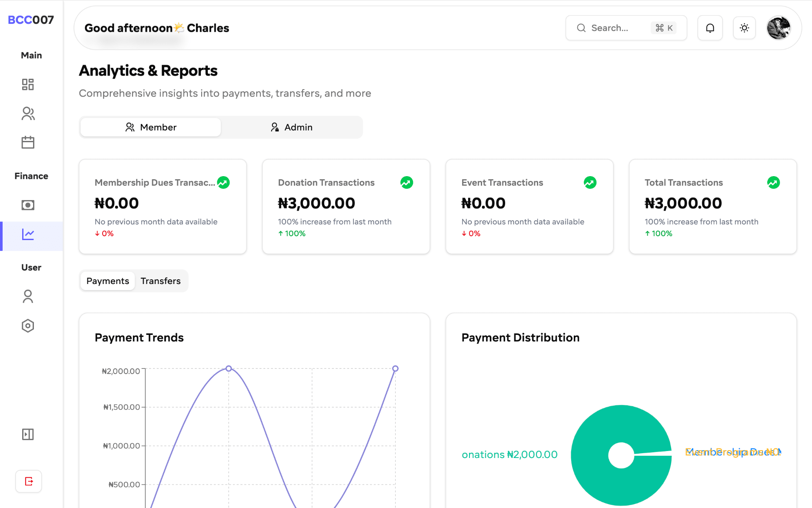Focus the Search input field
This screenshot has width=812, height=508.
[626, 28]
